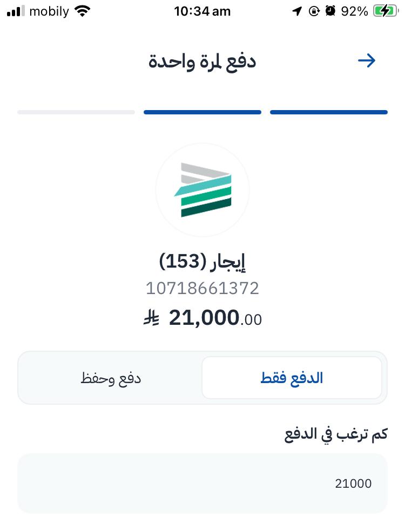Tap the rotation lock status icon
405x532 pixels.
point(314,11)
